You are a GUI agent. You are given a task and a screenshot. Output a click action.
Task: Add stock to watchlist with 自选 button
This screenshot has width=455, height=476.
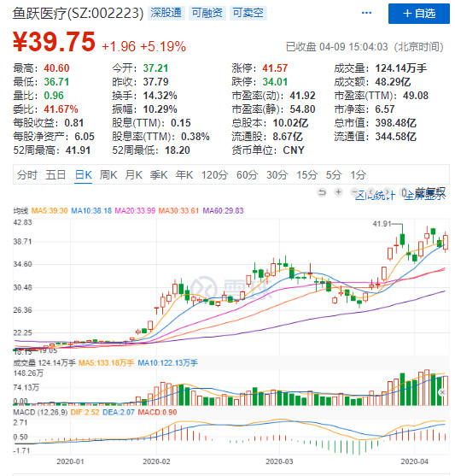(419, 14)
